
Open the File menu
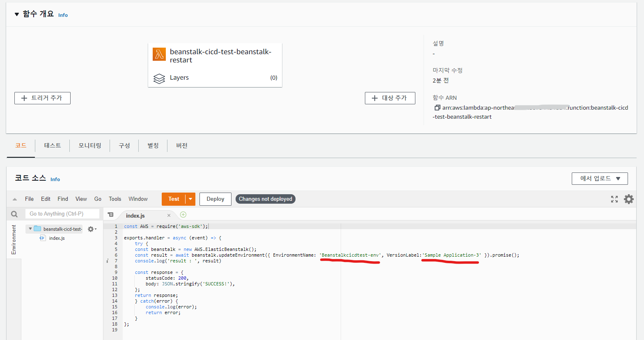click(x=29, y=199)
